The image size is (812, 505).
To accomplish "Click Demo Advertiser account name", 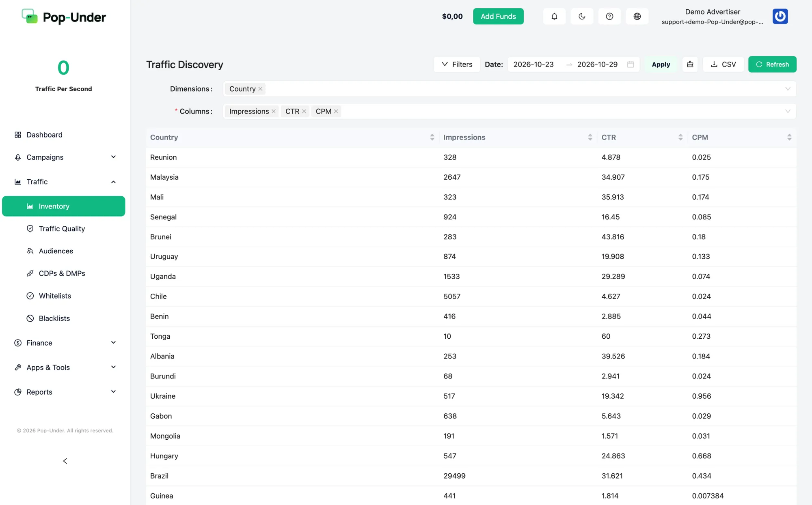I will tap(713, 12).
